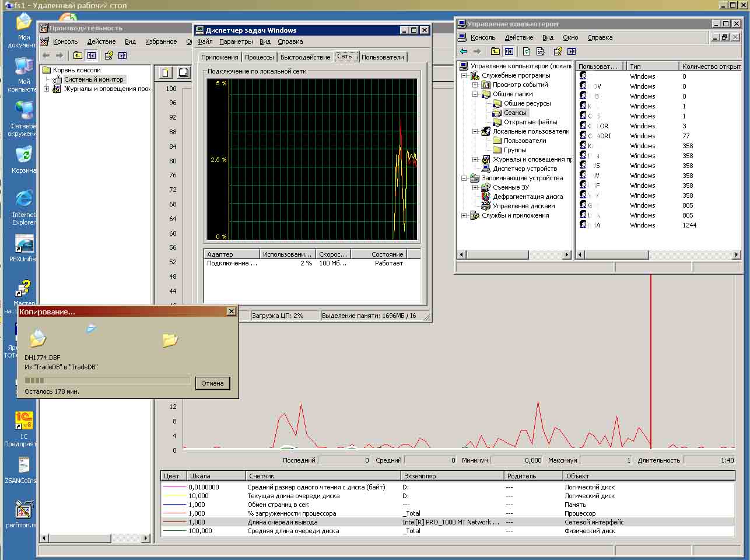The image size is (750, 560).
Task: Switch to the Быстродействие tab
Action: coord(305,57)
